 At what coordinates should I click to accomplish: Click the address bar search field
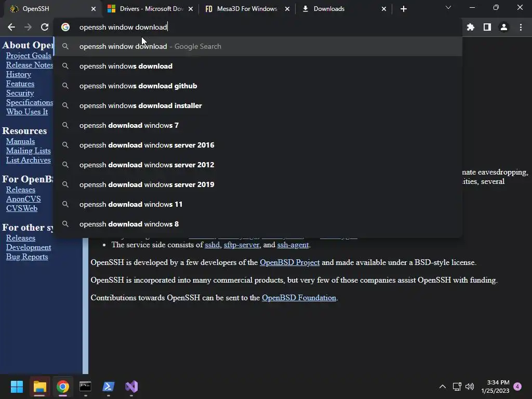click(x=258, y=27)
